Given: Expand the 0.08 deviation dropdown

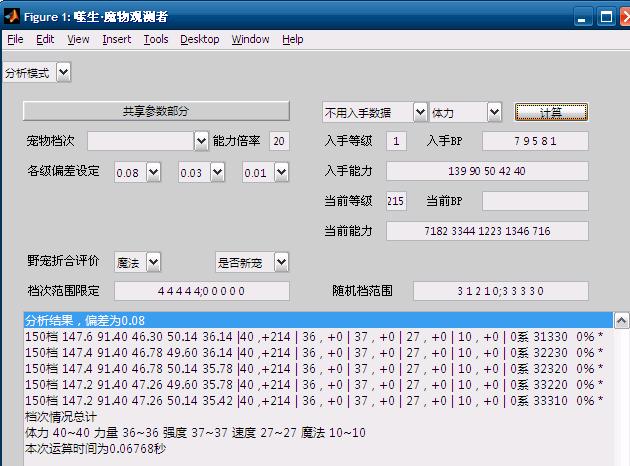Looking at the screenshot, I should pyautogui.click(x=153, y=173).
